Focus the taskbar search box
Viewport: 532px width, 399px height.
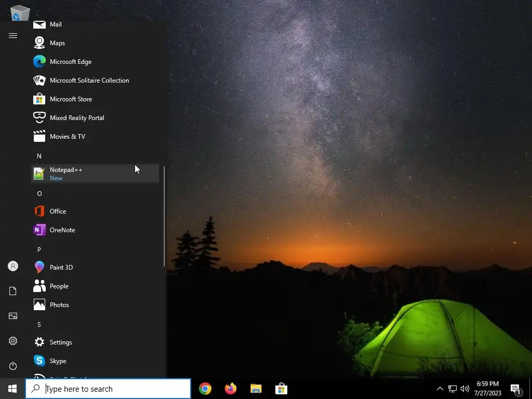point(108,389)
